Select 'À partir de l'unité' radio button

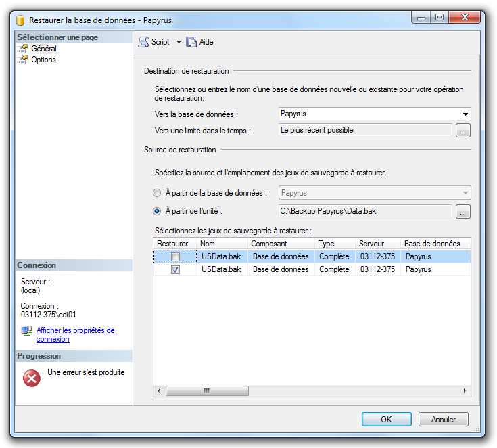[x=158, y=212]
